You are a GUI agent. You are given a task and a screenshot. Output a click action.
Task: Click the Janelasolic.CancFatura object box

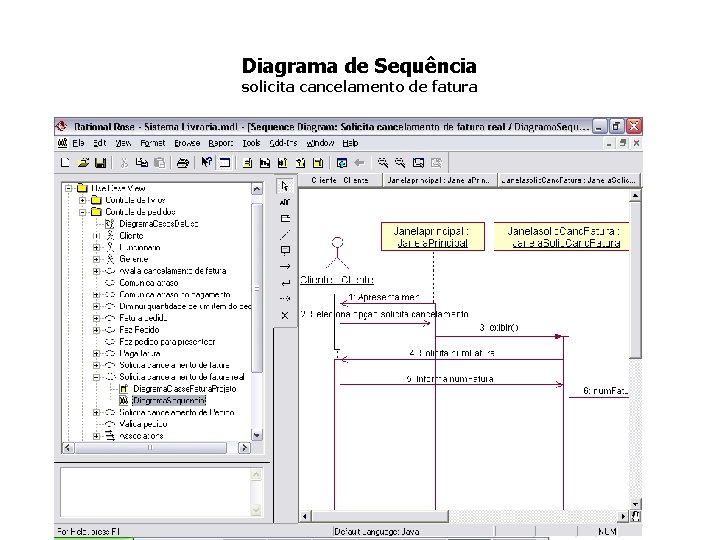(562, 236)
